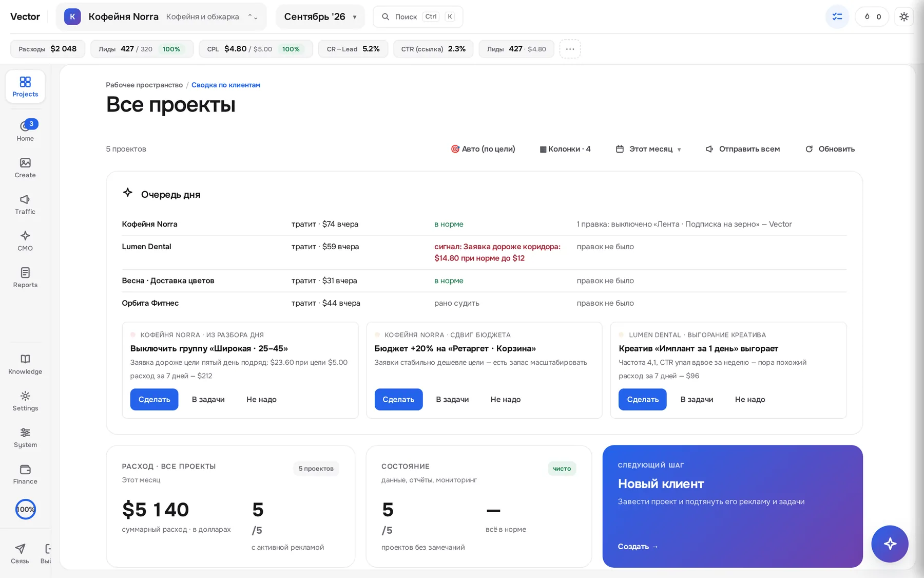
Task: Click the чисто status badge
Action: coord(562,469)
